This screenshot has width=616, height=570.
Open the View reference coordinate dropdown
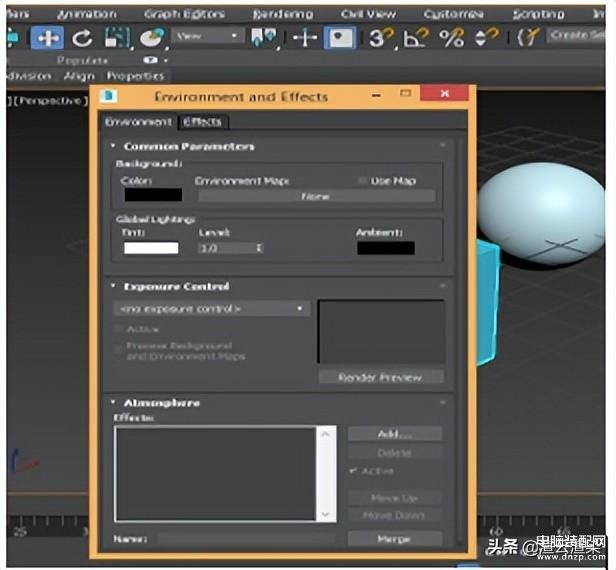click(208, 36)
